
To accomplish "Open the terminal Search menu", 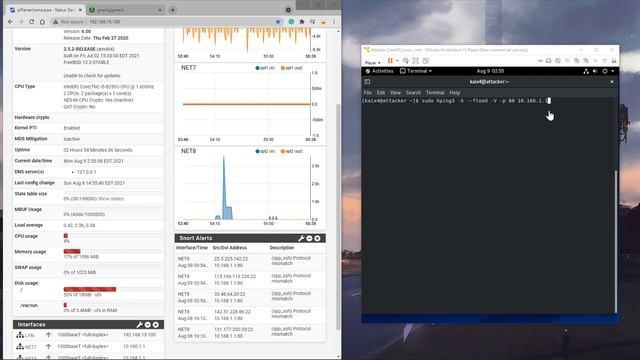I will tap(413, 93).
